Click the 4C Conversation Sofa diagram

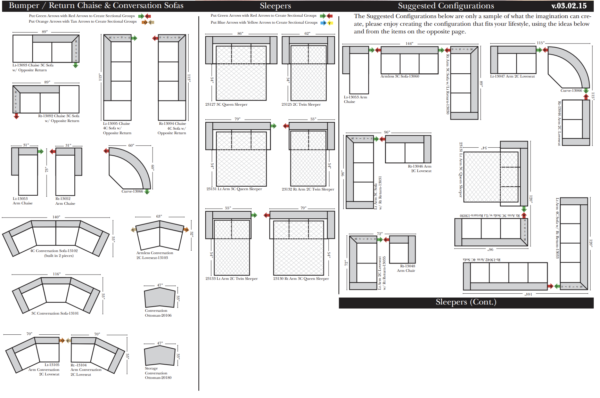(x=56, y=238)
